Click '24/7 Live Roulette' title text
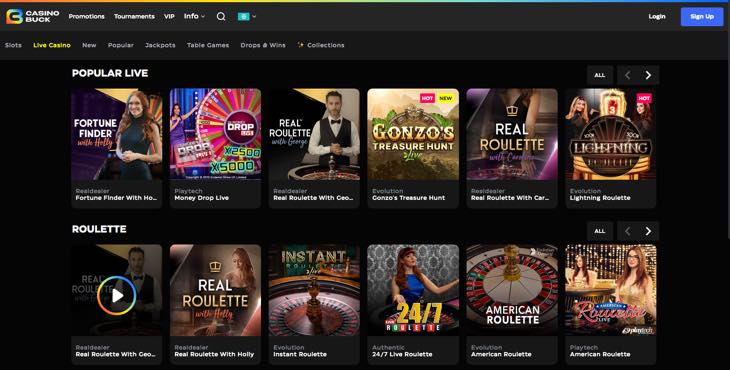Image resolution: width=730 pixels, height=370 pixels. coord(402,354)
